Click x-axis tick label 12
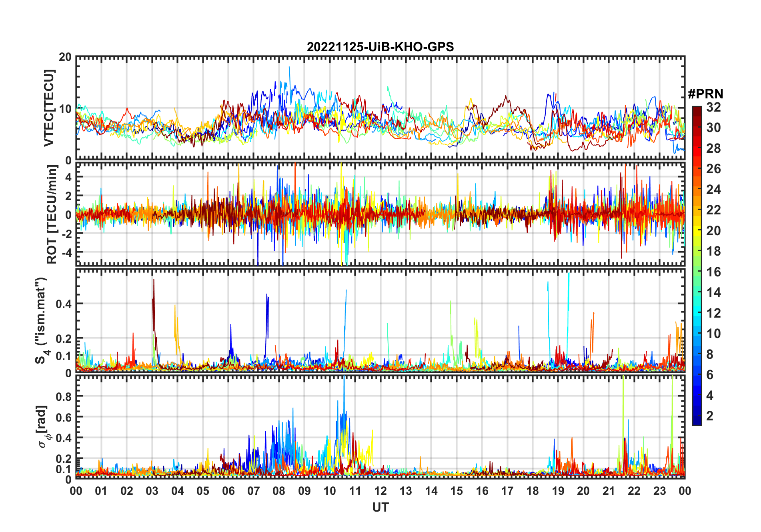The height and width of the screenshot is (532, 761). [380, 491]
